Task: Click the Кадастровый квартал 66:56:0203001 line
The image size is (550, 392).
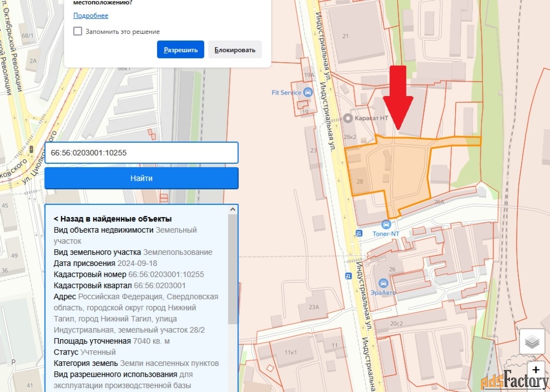Action: (120, 285)
